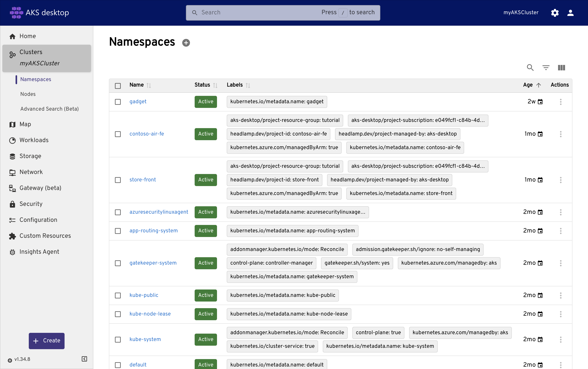Open Advanced Search (Beta) in sidebar
The image size is (588, 369).
coord(49,109)
